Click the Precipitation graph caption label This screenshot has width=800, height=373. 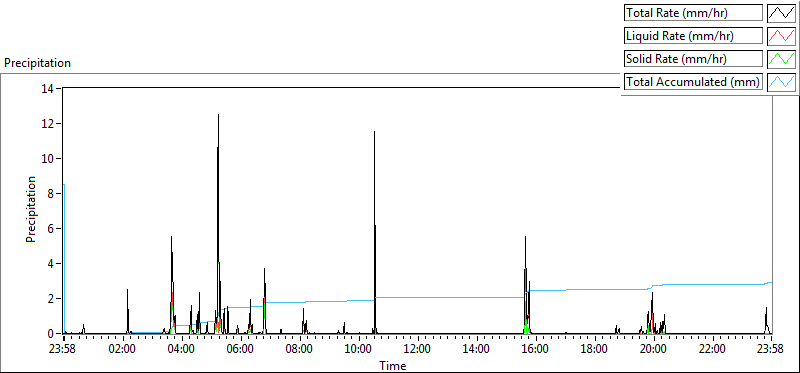pyautogui.click(x=37, y=63)
